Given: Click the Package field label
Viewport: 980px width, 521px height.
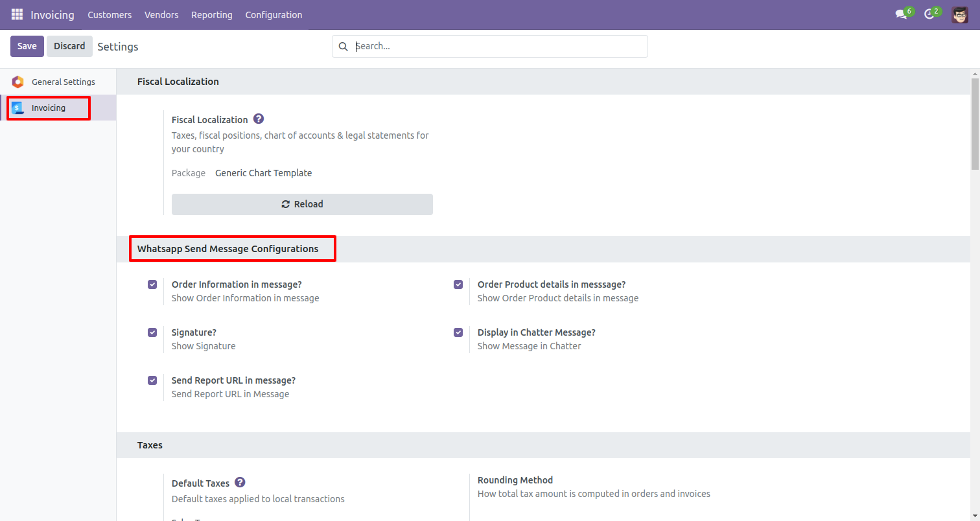Looking at the screenshot, I should (189, 173).
